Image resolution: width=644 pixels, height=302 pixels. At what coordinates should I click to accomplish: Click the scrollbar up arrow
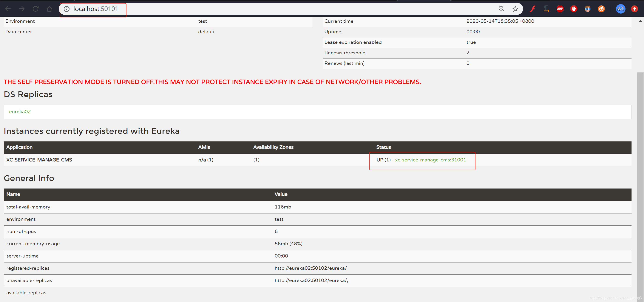tap(640, 21)
